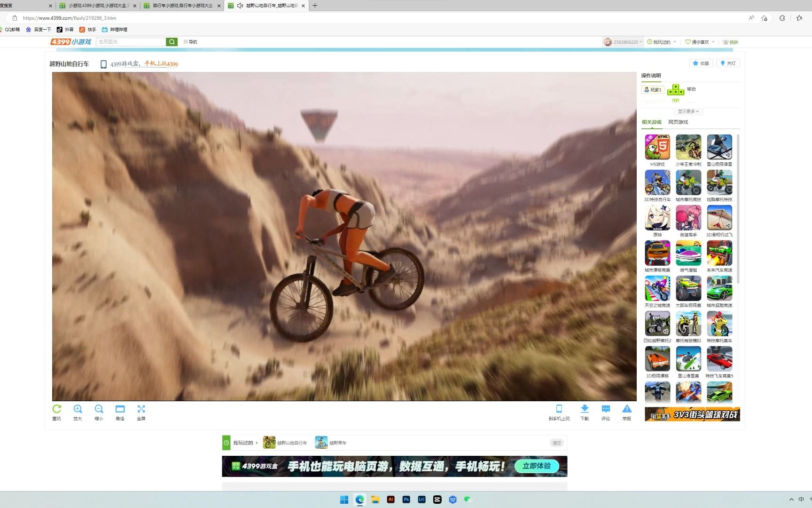
Task: Click the 清空 clear history button
Action: pyautogui.click(x=557, y=443)
